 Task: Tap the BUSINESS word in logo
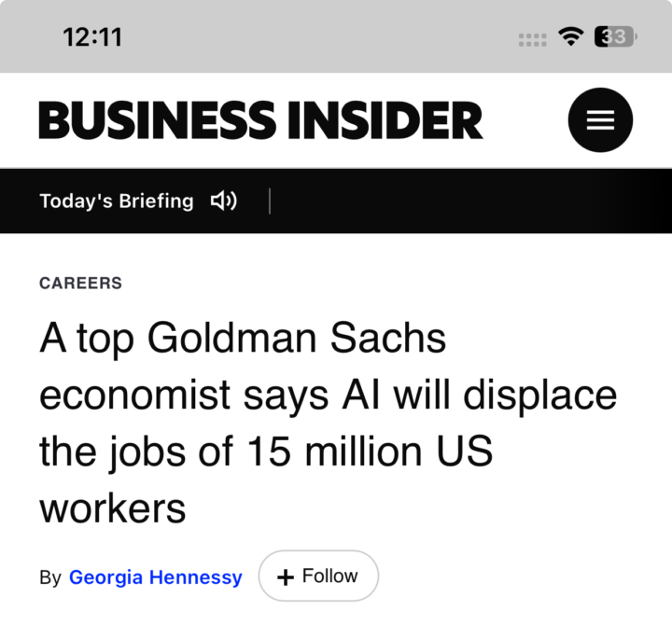click(x=158, y=120)
